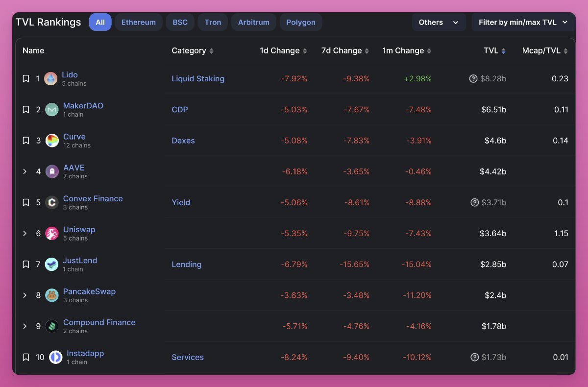Click the AAVE ghost logo

[52, 171]
